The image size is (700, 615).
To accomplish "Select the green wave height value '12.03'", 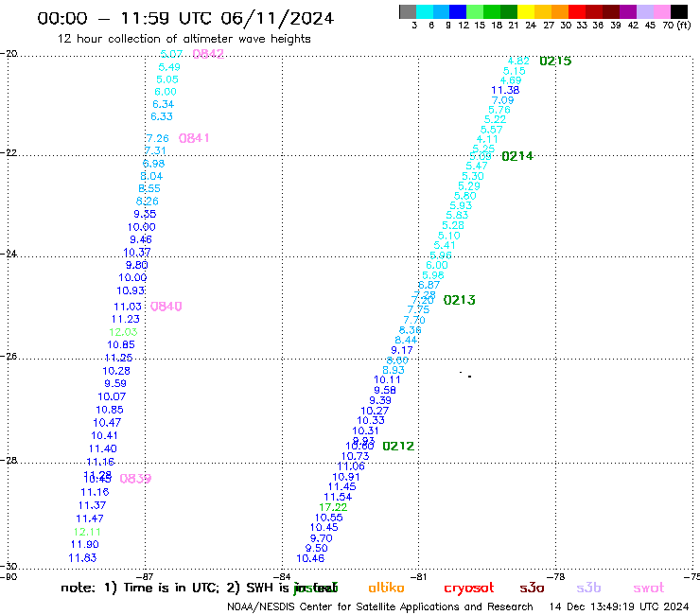I will tap(123, 332).
